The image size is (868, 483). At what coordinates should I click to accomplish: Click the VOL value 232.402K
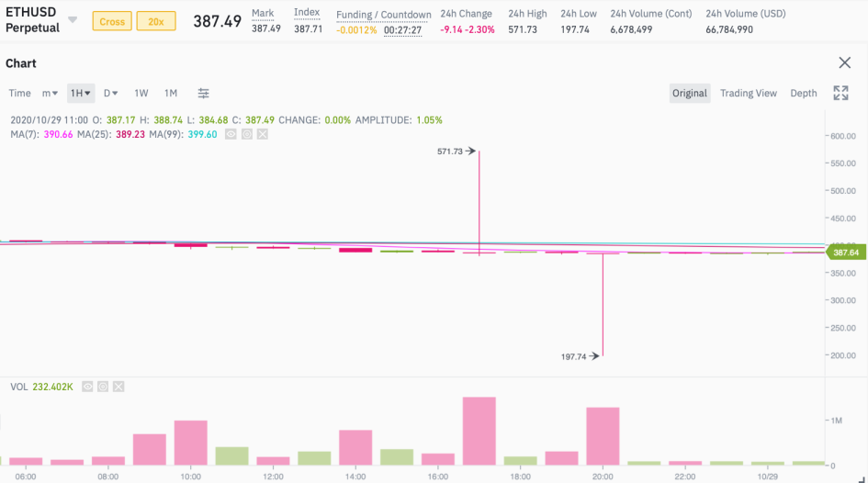(52, 387)
